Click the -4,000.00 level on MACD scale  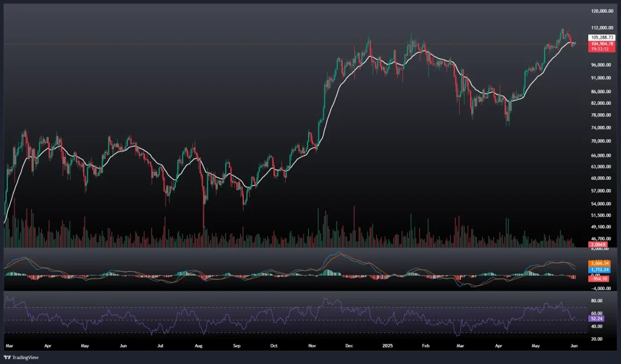click(600, 288)
